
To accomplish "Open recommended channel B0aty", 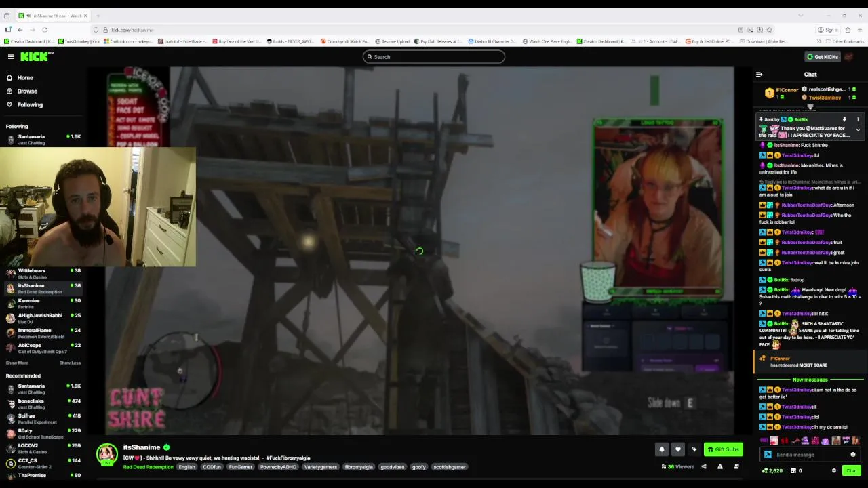I will click(x=43, y=434).
